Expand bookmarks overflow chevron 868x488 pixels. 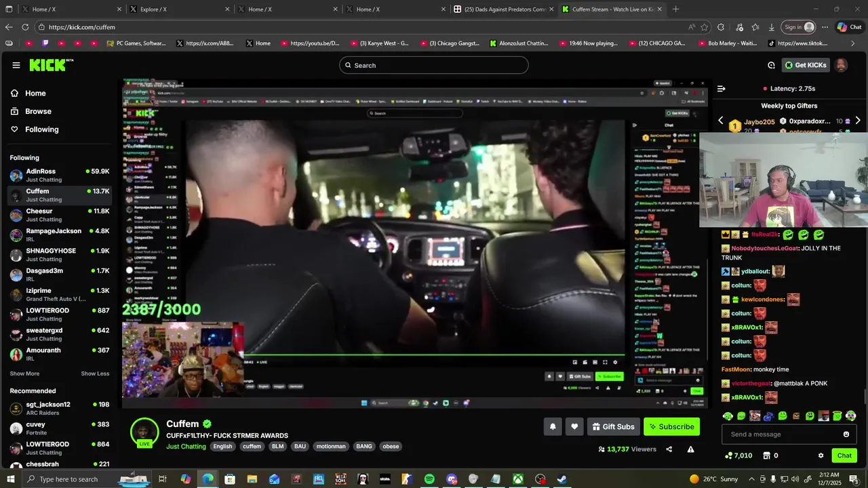tap(853, 43)
